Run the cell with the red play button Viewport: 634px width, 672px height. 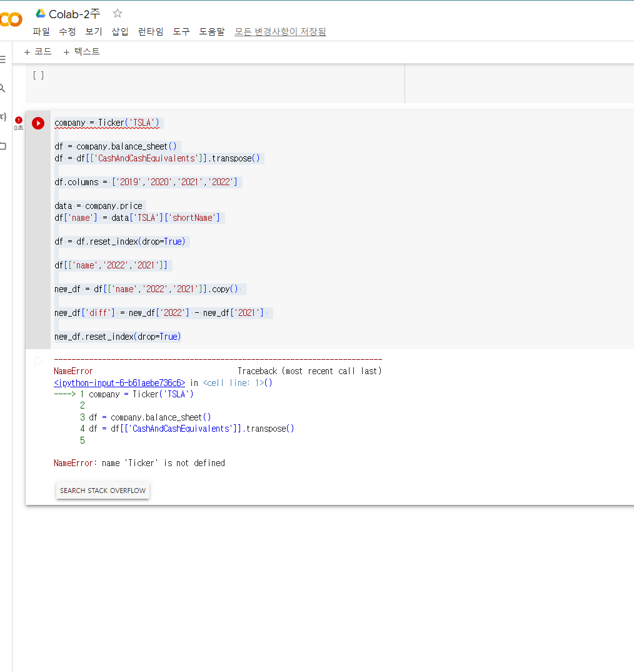[38, 123]
